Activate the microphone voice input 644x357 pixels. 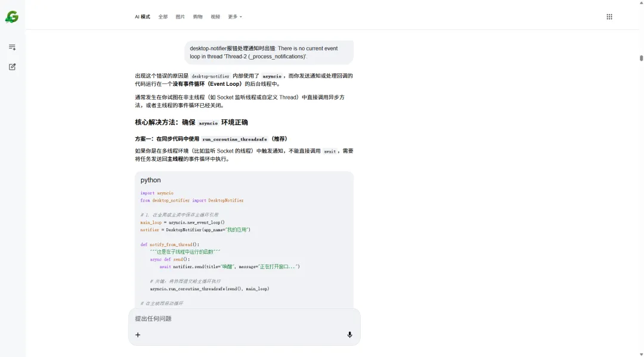pos(349,335)
